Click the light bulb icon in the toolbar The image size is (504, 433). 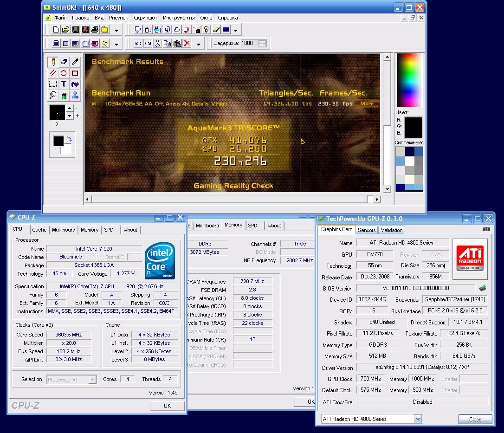[207, 30]
